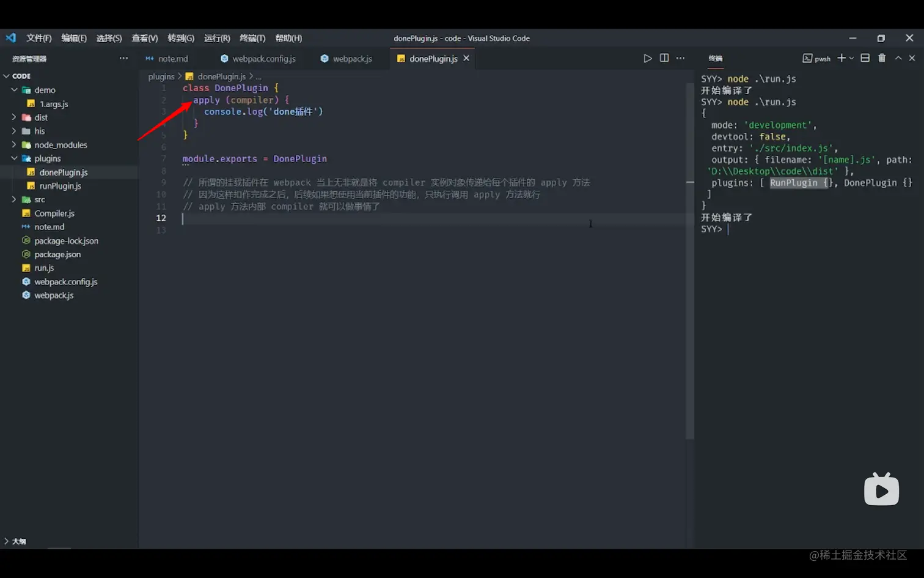Open webpack.config.js from the file tree
Viewport: 924px width, 578px height.
pos(65,282)
